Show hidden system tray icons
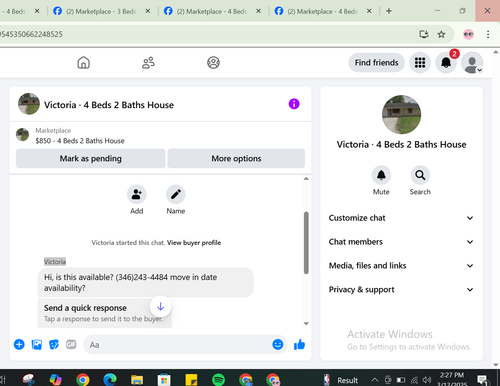Image resolution: width=500 pixels, height=386 pixels. (374, 380)
